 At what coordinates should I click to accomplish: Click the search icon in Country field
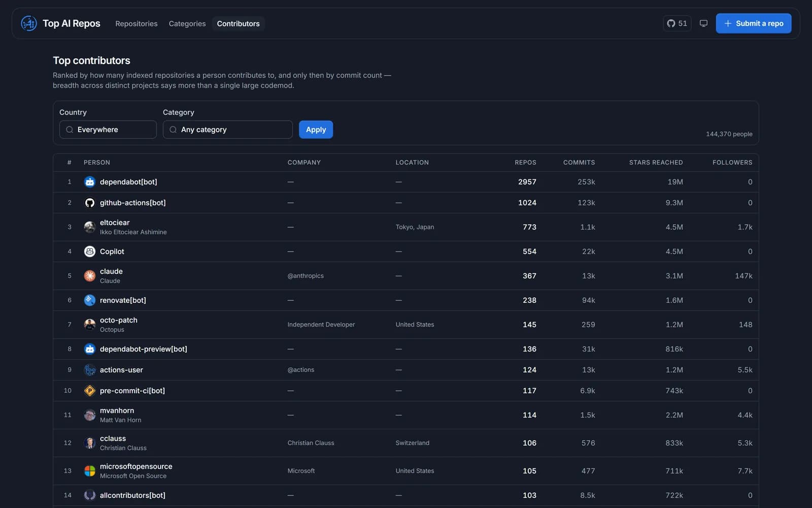pos(70,130)
